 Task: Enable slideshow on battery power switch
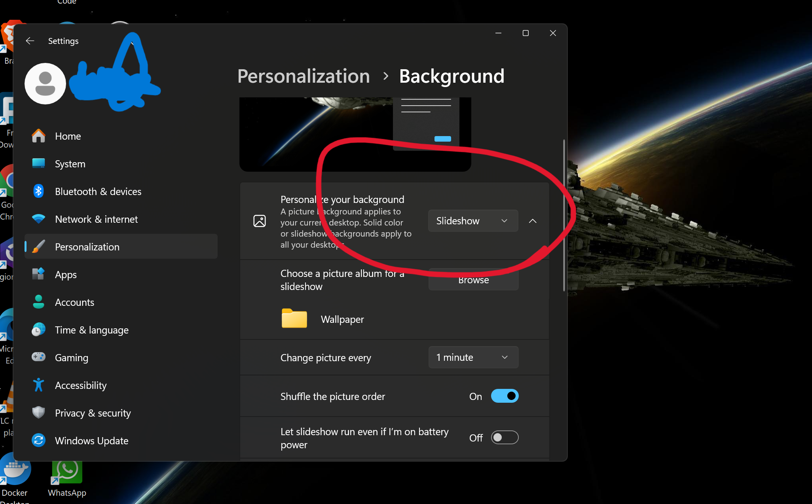click(x=505, y=438)
